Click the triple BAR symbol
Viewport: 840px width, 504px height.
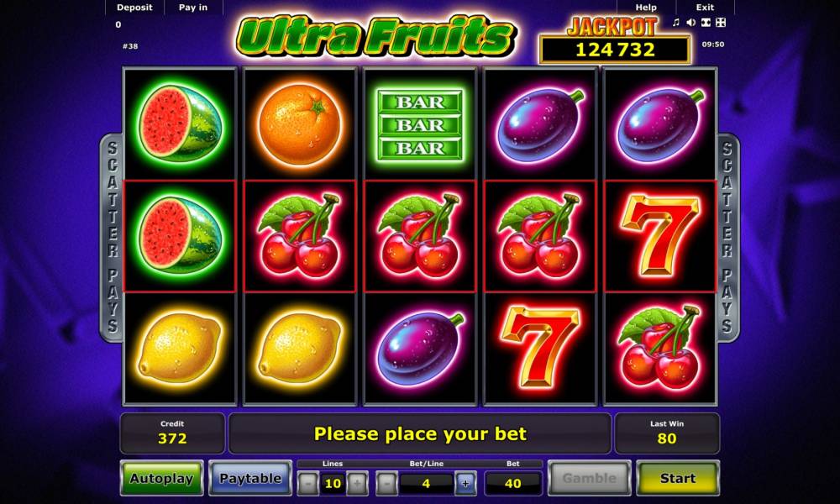point(420,125)
